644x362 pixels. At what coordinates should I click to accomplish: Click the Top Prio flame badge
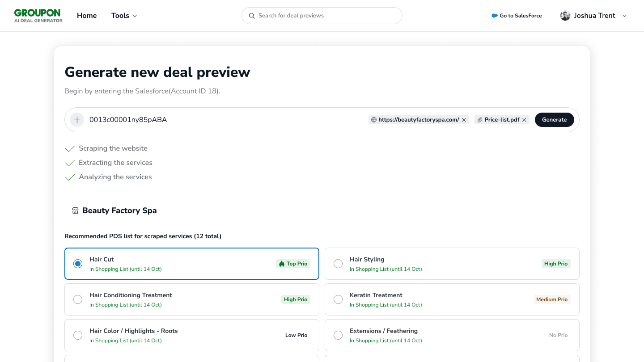[x=293, y=264]
